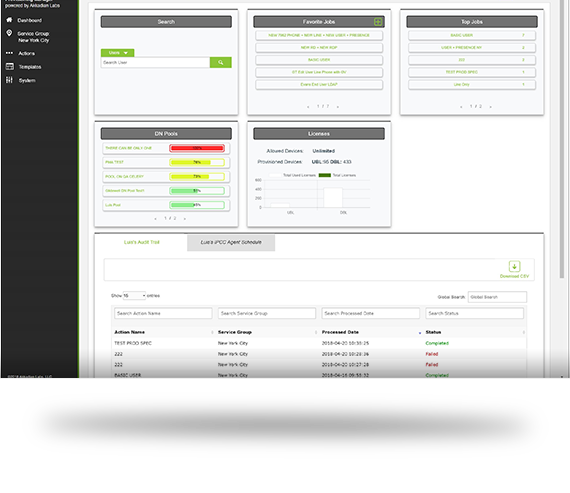Open the Actions three-dots icon

pyautogui.click(x=9, y=53)
